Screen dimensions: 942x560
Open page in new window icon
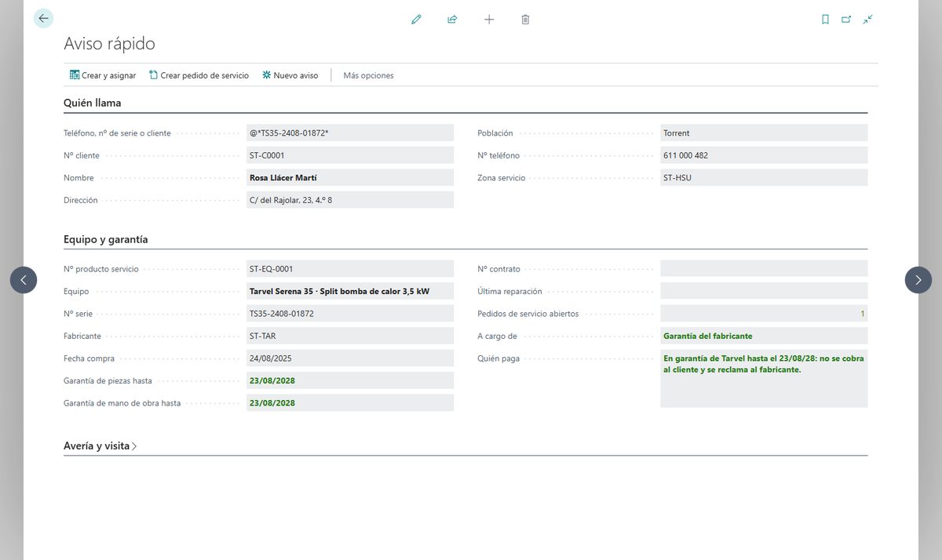click(846, 19)
